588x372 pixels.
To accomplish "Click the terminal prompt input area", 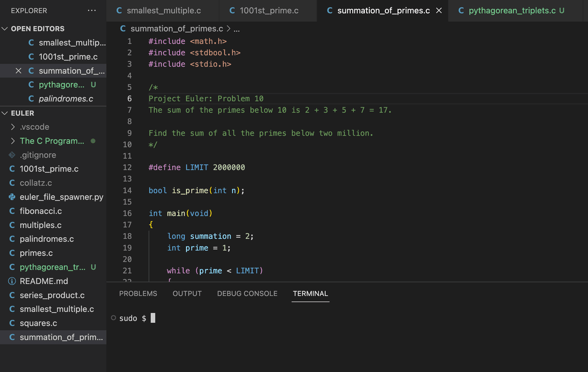I will point(153,318).
